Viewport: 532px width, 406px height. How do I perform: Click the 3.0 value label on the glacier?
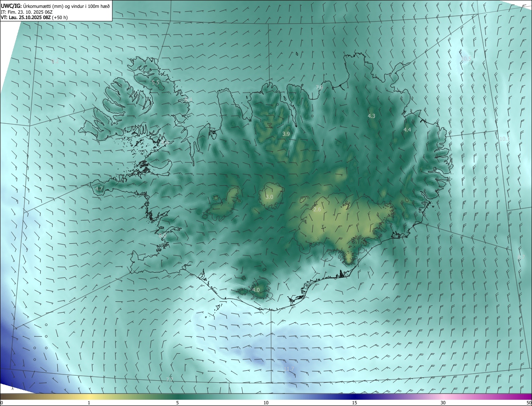pos(269,197)
